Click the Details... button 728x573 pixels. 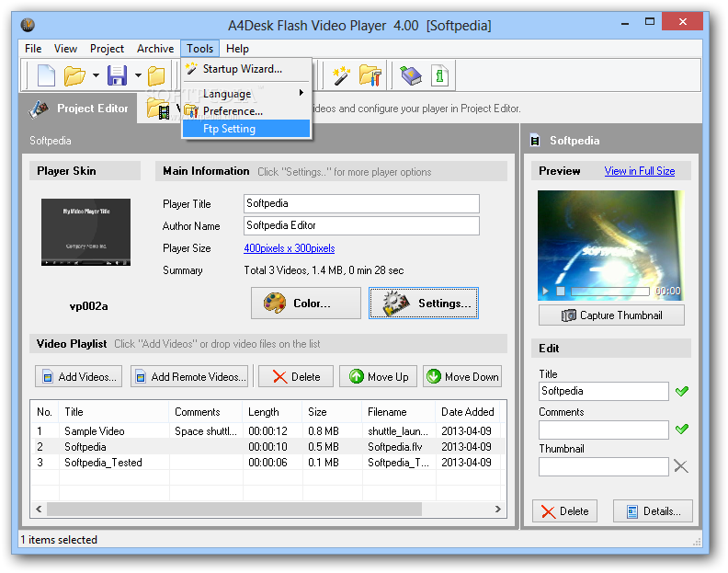click(x=653, y=511)
